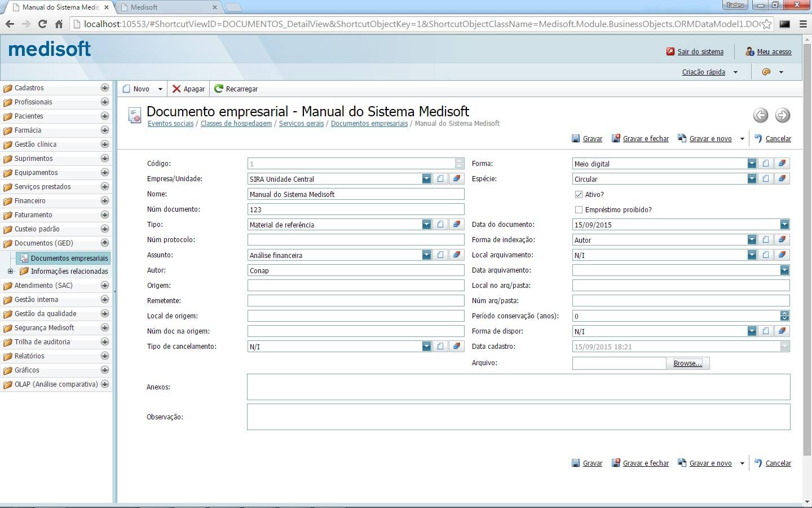Expand the Financeiro menu group
Screen dimensions: 812x508
[105, 200]
